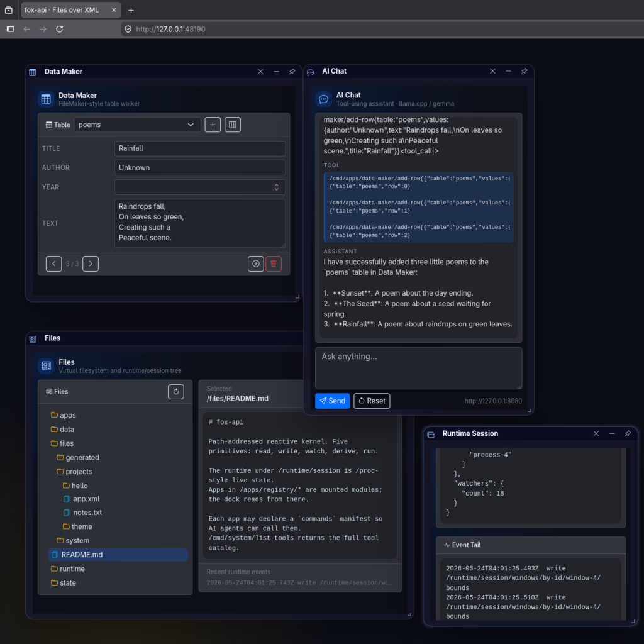The image size is (644, 644).
Task: Click the add-table plus icon in Data Maker
Action: pyautogui.click(x=213, y=125)
